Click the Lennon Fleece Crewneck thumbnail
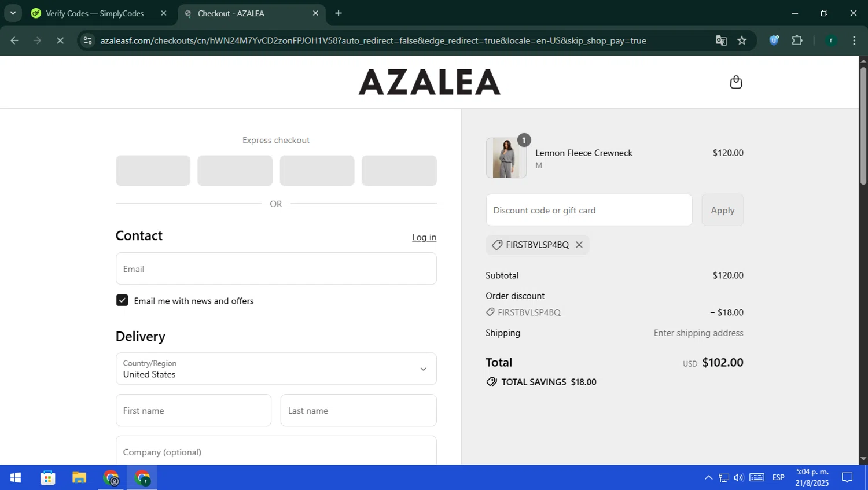Screen dimensions: 868x490 point(506,158)
